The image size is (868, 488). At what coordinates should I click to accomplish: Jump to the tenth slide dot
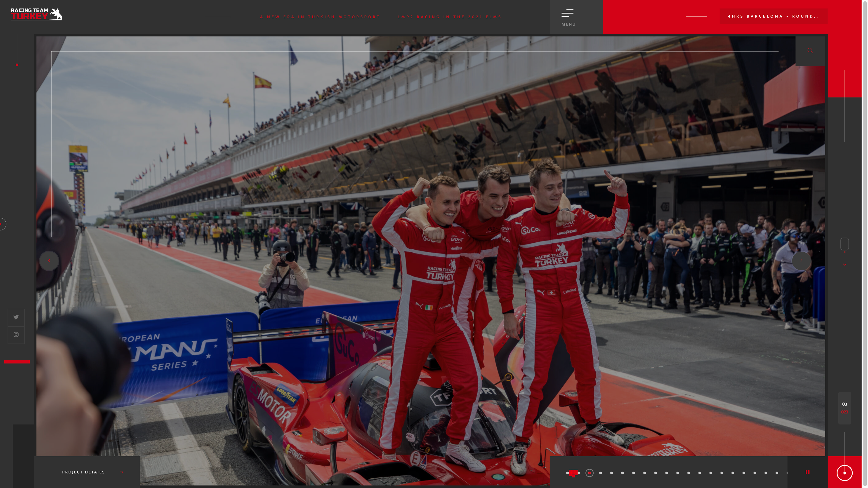(667, 473)
